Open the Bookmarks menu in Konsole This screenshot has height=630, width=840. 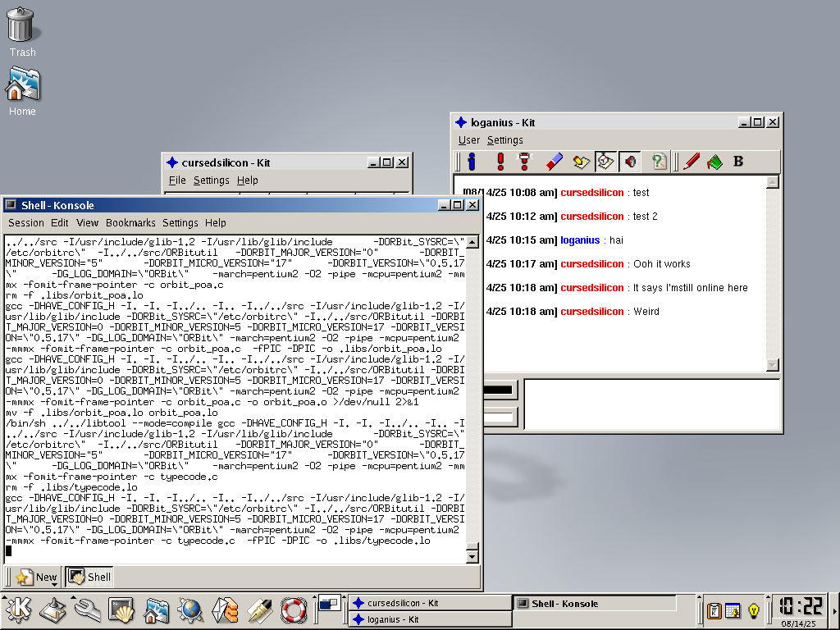130,222
